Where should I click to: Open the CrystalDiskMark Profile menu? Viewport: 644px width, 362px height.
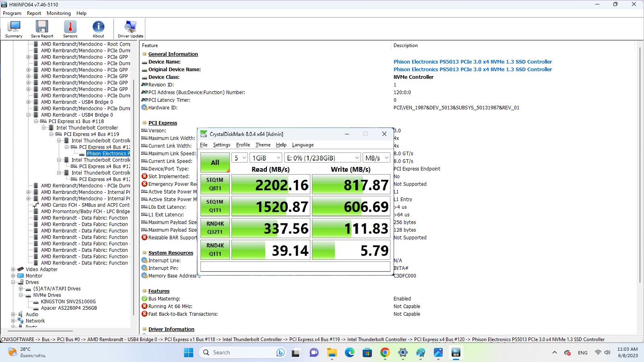pos(243,145)
